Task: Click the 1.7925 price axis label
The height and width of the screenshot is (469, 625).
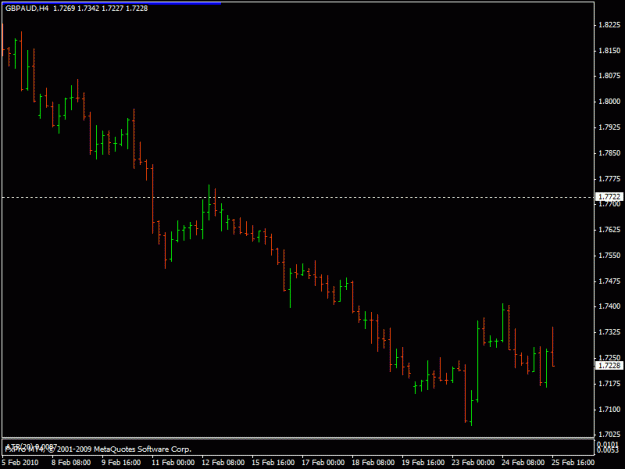Action: 609,127
